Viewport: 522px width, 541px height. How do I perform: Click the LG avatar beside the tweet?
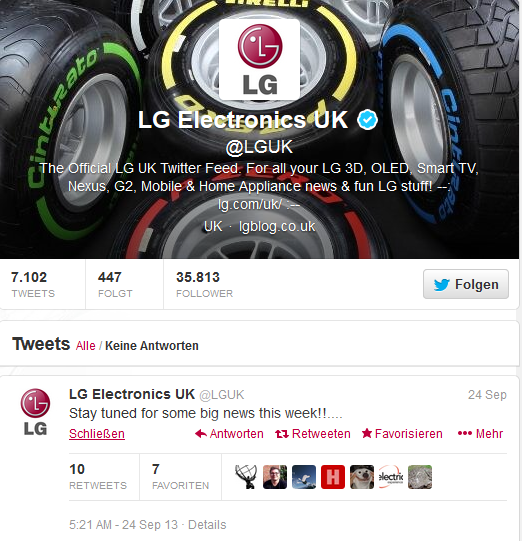pyautogui.click(x=35, y=412)
